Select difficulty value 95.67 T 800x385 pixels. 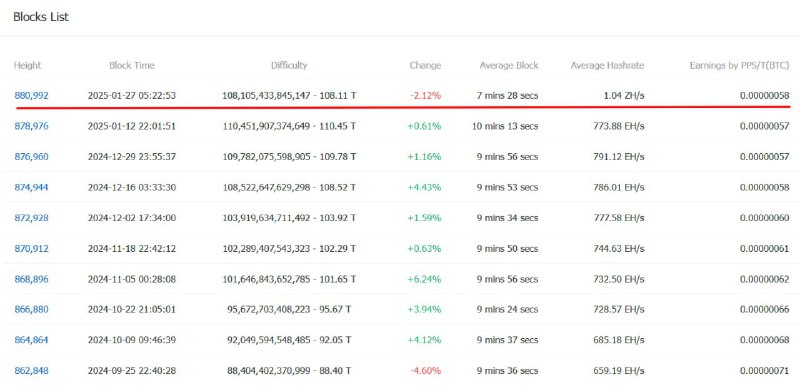coord(335,310)
